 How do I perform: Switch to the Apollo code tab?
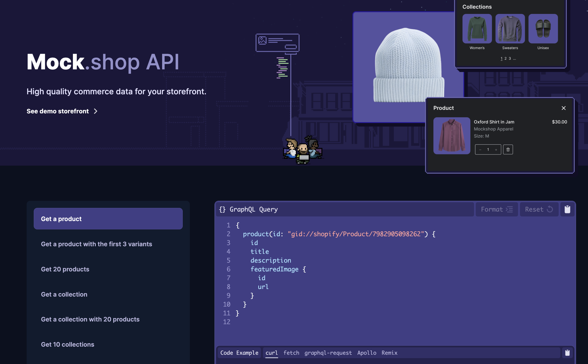point(367,353)
